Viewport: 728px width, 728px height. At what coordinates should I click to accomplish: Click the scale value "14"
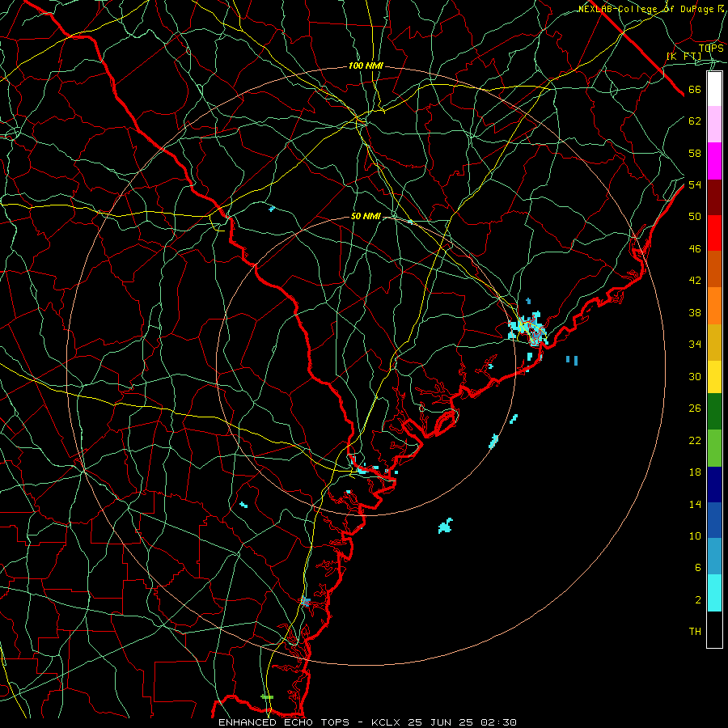[x=695, y=504]
